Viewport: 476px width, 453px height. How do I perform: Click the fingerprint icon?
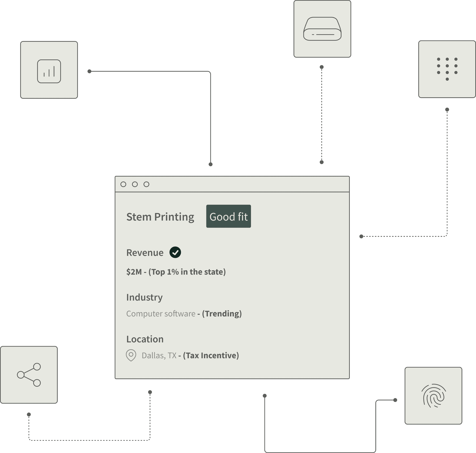coord(433,396)
